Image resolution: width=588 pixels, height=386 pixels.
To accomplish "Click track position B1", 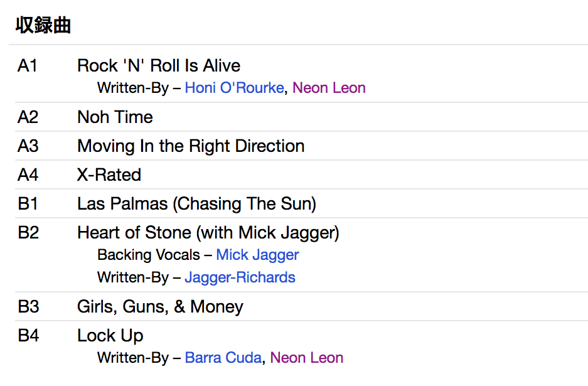I will 28,204.
